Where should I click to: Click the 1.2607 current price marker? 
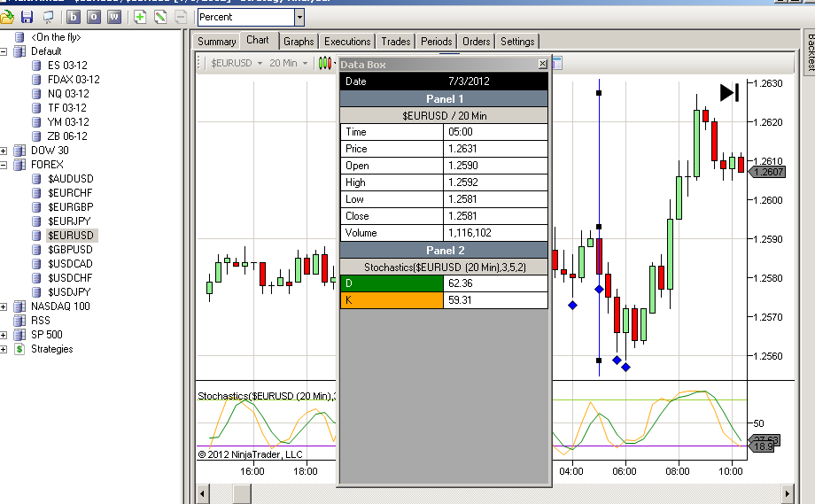click(x=767, y=172)
